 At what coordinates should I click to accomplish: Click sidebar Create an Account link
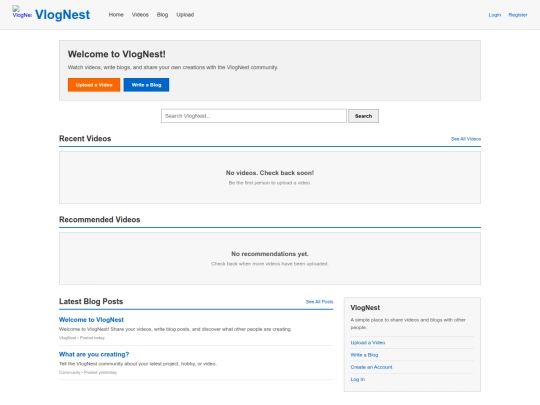tap(372, 367)
